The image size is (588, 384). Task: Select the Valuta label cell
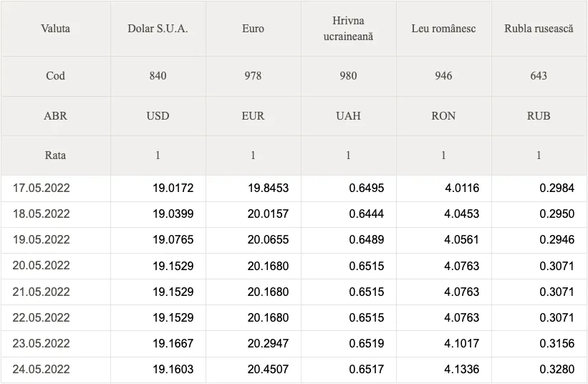[55, 29]
